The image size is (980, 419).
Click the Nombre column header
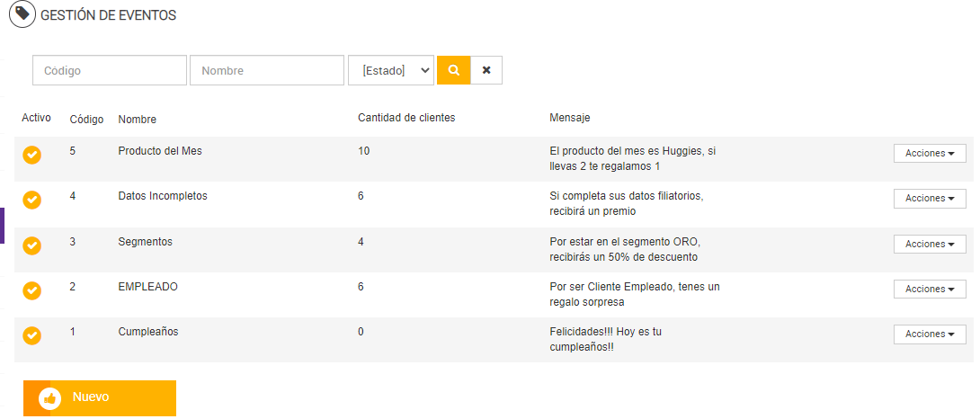point(138,120)
